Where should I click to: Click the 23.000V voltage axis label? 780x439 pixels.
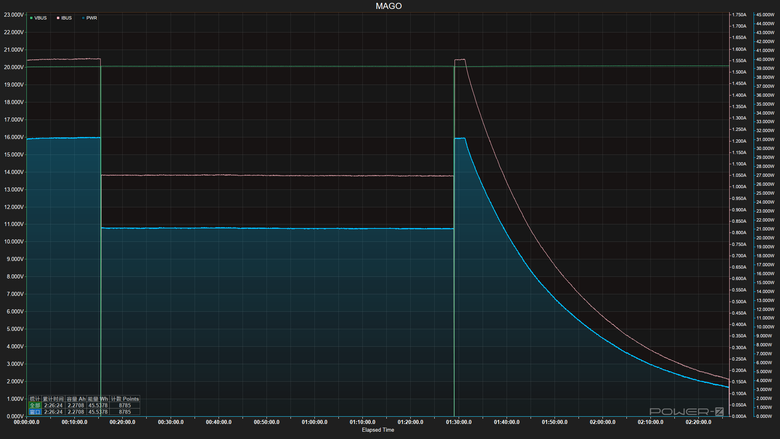14,15
